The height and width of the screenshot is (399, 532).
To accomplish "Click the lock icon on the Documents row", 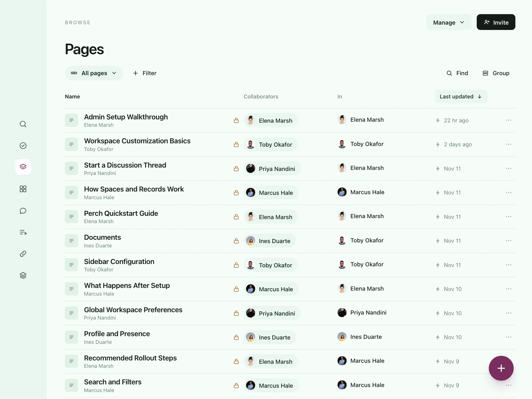I will (x=236, y=241).
